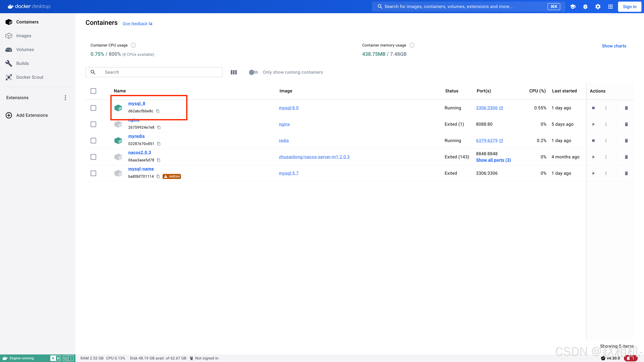Focus the containers Search field
Viewport: 644px width, 362px height.
154,72
